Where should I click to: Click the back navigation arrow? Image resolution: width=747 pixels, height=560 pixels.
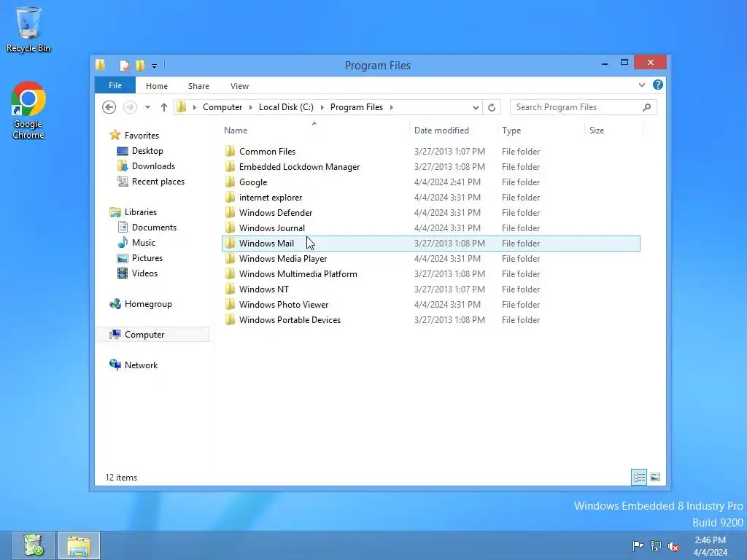coord(109,107)
